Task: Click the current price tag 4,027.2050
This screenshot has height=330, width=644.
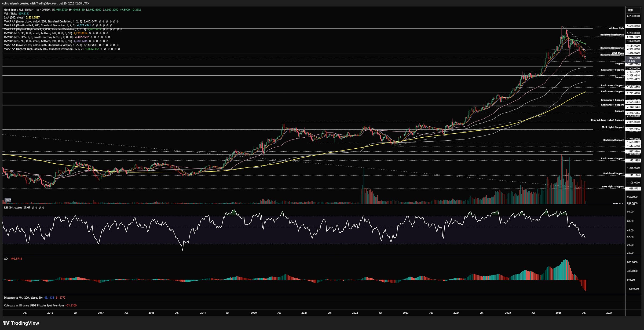Action: (x=633, y=58)
